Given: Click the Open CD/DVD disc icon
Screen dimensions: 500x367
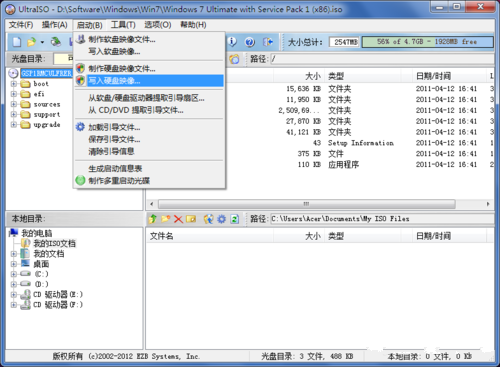Looking at the screenshot, I should point(56,42).
